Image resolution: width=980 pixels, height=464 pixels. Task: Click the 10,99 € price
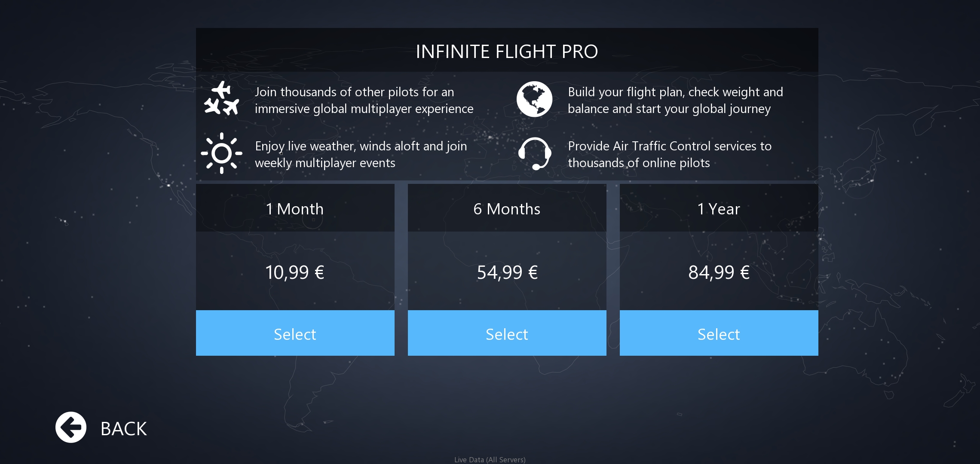(x=295, y=272)
